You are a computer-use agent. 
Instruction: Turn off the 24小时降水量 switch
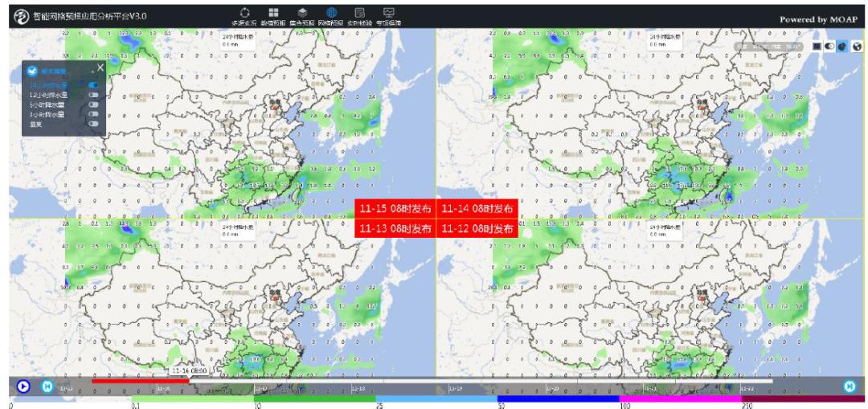point(93,85)
